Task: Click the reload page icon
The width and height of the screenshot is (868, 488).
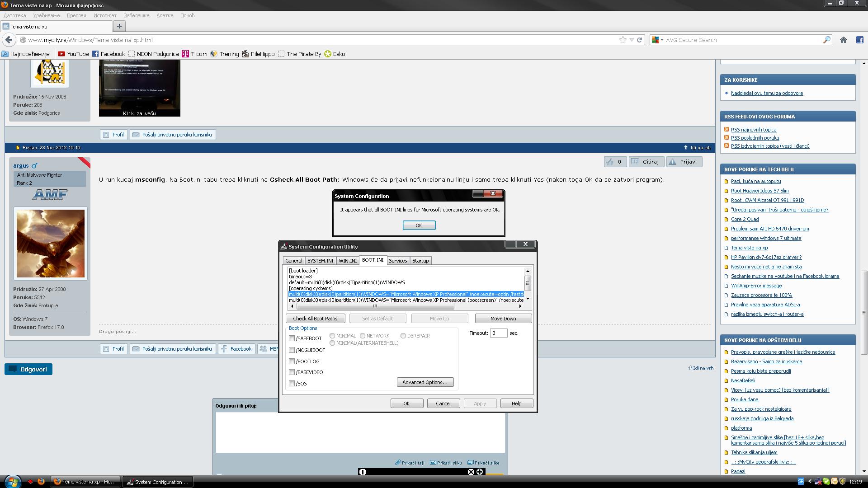Action: click(639, 40)
